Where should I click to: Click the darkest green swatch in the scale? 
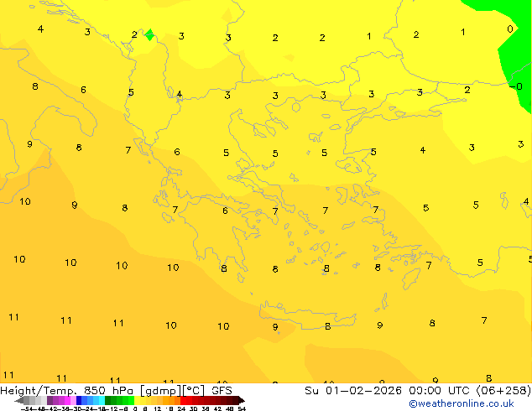(107, 400)
